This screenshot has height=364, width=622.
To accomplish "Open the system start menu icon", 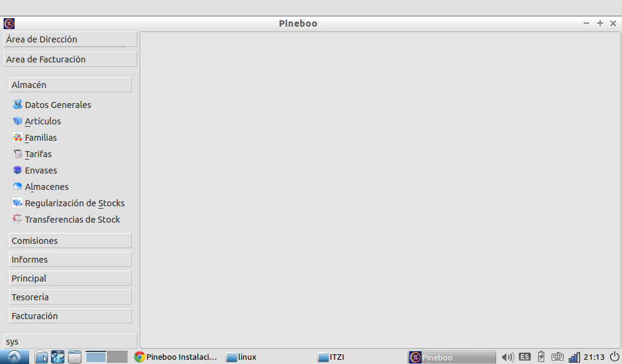I will pyautogui.click(x=15, y=357).
